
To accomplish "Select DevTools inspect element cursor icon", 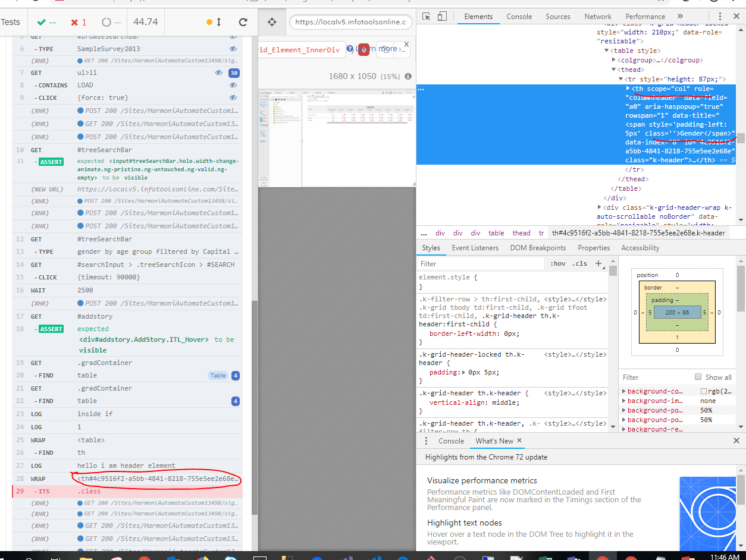I will [x=427, y=16].
